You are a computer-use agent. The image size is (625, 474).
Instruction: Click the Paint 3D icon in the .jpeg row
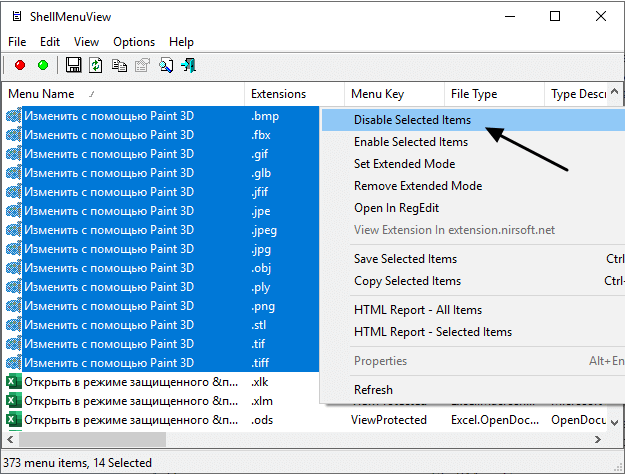tap(14, 230)
